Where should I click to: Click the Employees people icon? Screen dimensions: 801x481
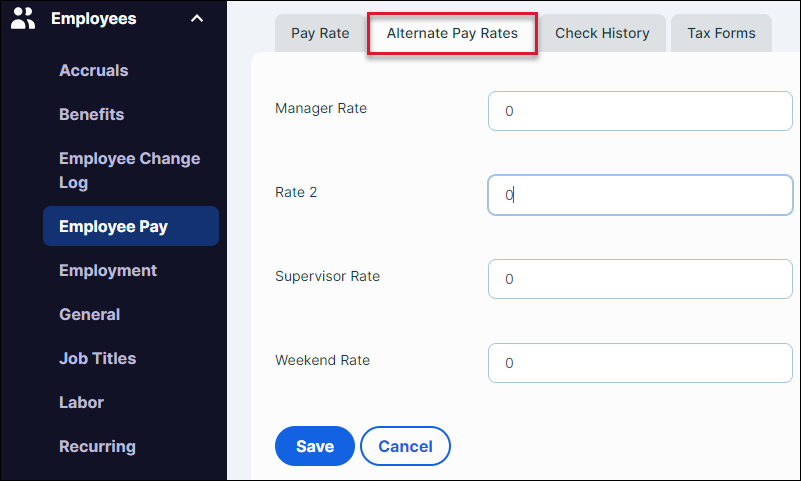[23, 18]
